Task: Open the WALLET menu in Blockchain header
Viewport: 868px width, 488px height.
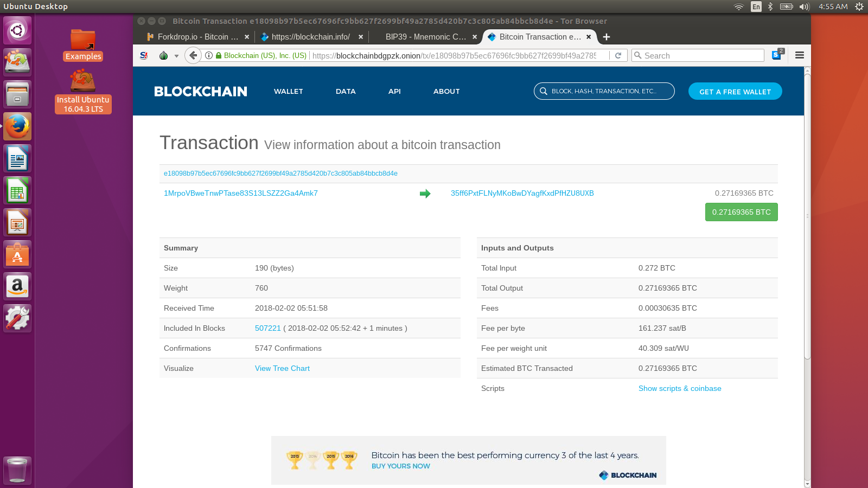Action: click(289, 91)
